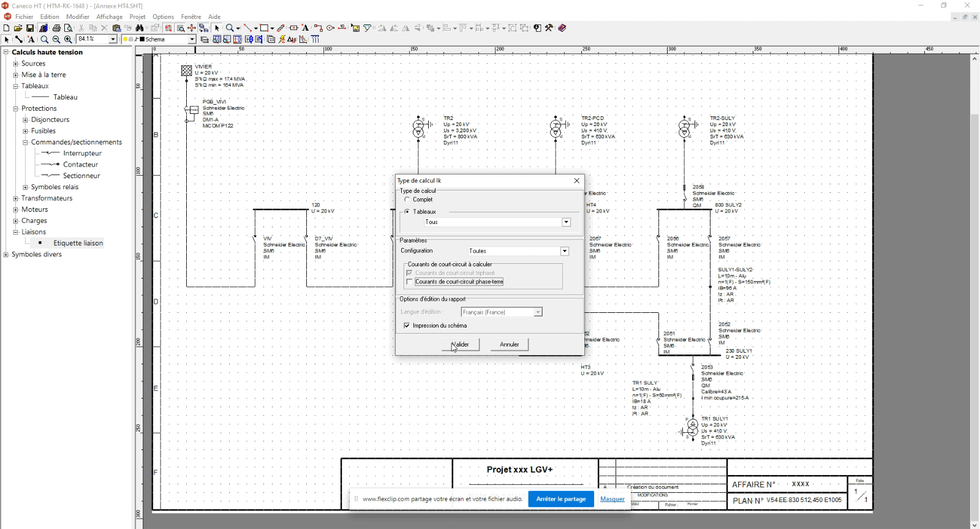Open the Projet menu
980x529 pixels.
tap(137, 17)
